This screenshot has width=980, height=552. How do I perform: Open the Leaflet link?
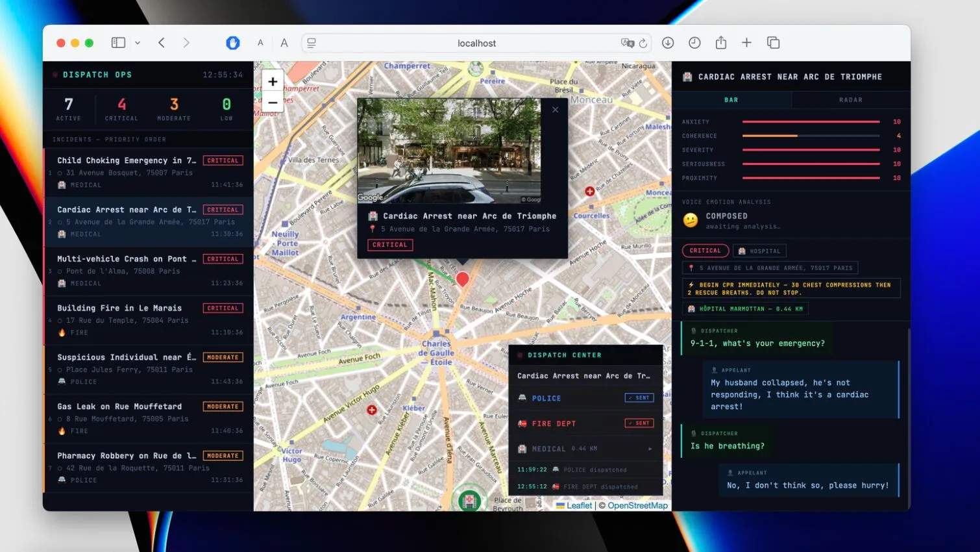tap(579, 505)
